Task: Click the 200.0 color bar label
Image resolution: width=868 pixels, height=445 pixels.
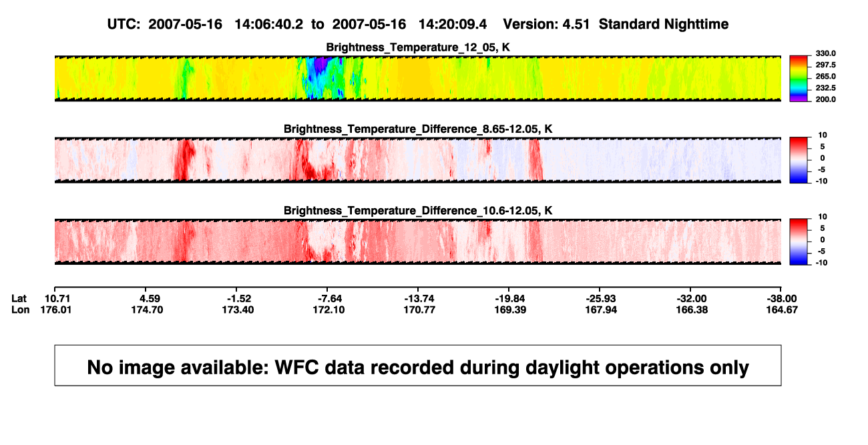Action: tap(827, 99)
